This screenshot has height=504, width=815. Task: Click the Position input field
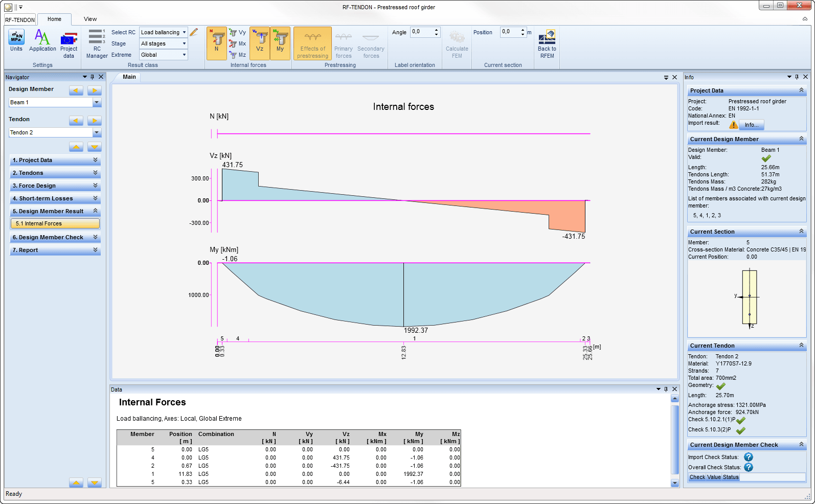tap(509, 32)
